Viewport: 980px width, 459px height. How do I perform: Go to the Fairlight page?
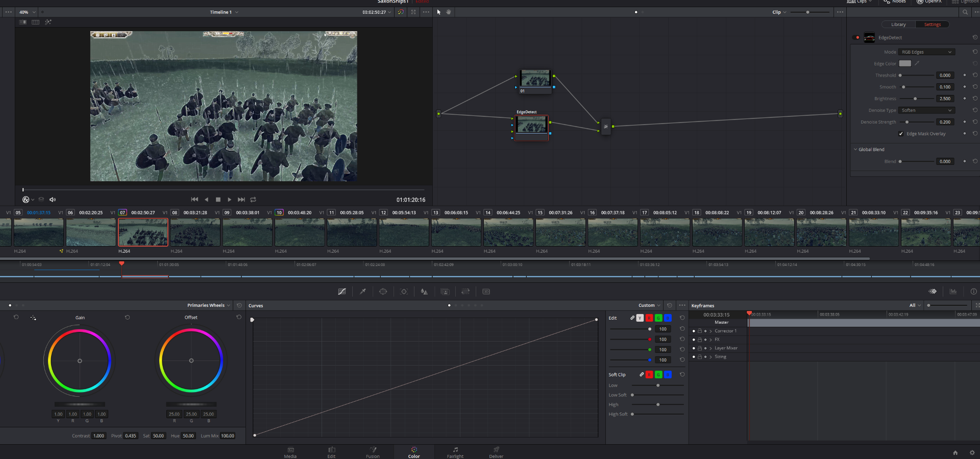[x=455, y=452]
